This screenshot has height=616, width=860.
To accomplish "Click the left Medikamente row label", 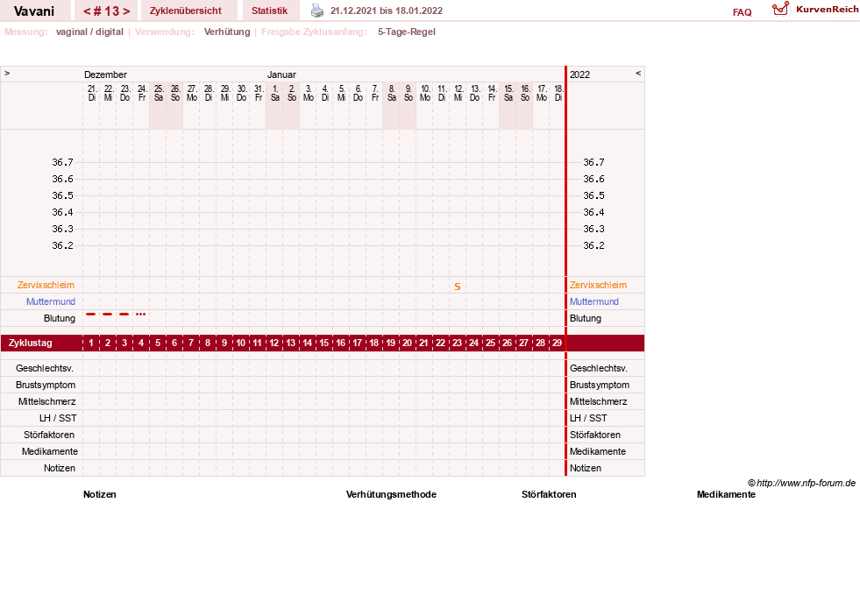I will 50,451.
